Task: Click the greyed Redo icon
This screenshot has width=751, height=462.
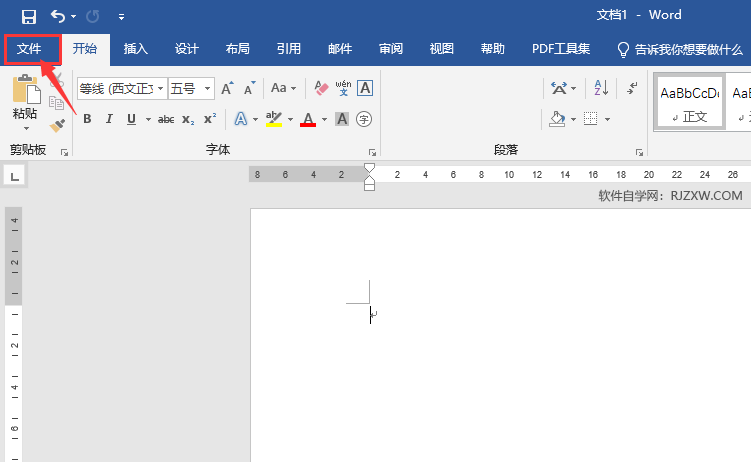Action: pos(92,17)
